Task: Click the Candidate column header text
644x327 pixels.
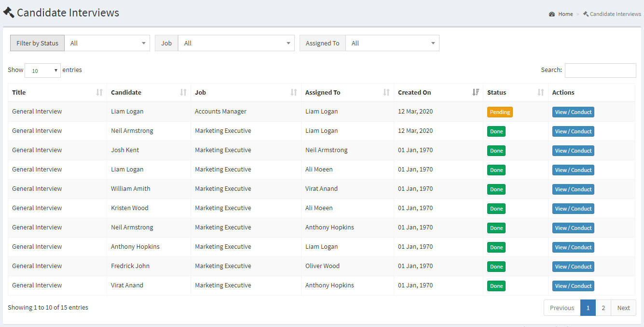Action: 126,92
